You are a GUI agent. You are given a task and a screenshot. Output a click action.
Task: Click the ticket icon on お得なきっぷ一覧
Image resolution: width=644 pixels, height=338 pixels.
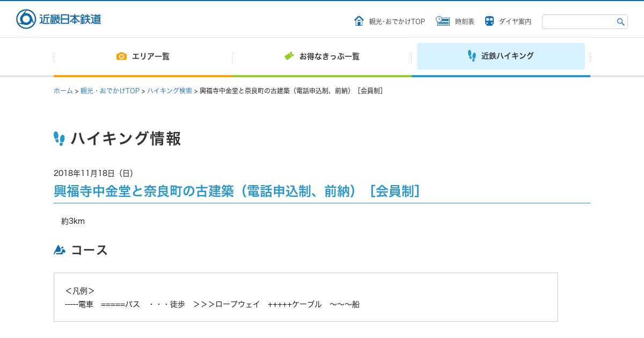289,56
